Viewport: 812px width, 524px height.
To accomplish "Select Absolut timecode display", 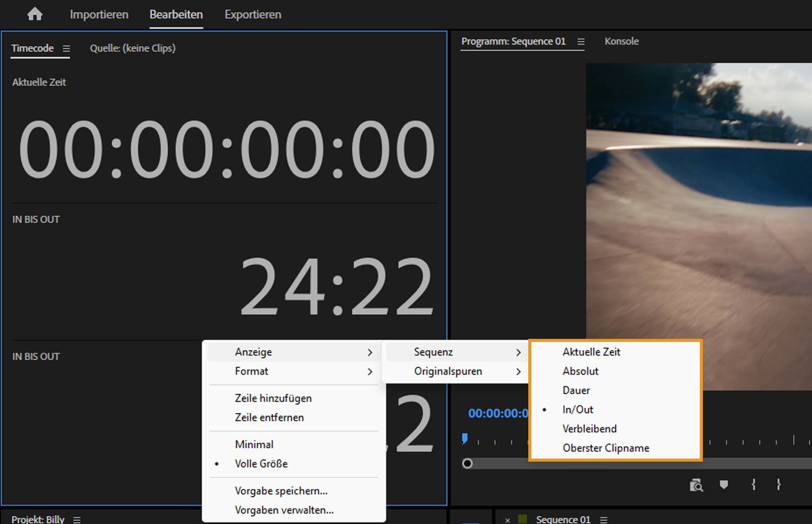I will (580, 371).
